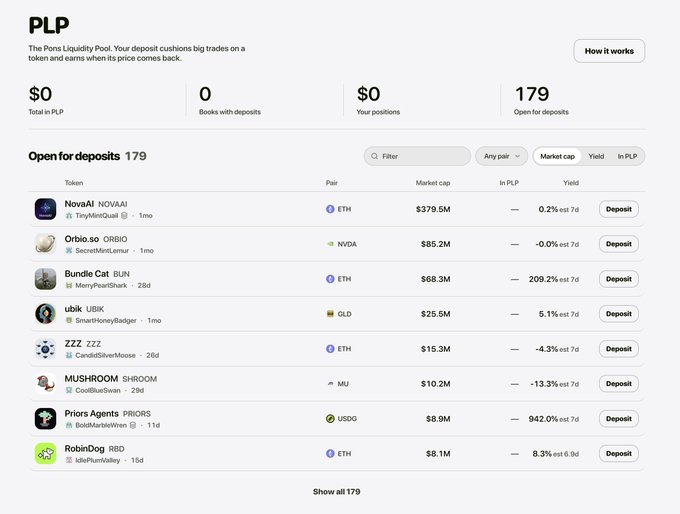Screen dimensions: 680x514
Task: Sort list by Yield tab
Action: click(596, 156)
